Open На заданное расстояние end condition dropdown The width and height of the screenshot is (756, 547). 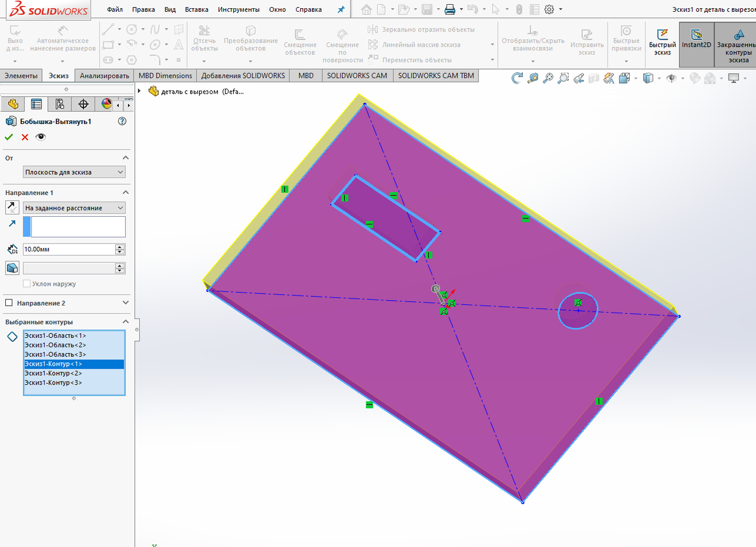[x=74, y=208]
